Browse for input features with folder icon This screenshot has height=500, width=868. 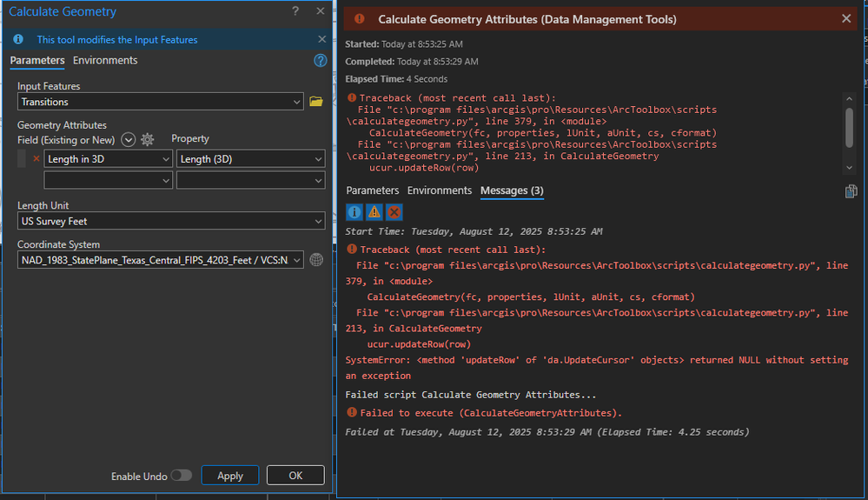(x=316, y=102)
